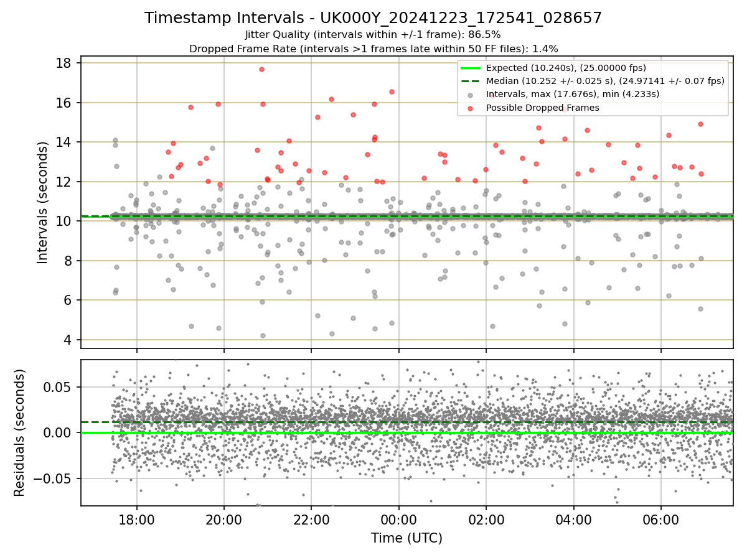Click the Expected (10.240s) legend entry
The width and height of the screenshot is (747, 560).
566,68
